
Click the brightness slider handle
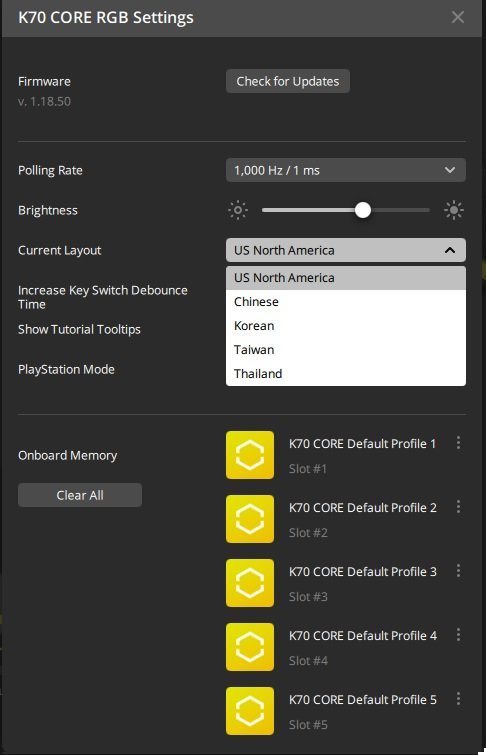click(363, 210)
